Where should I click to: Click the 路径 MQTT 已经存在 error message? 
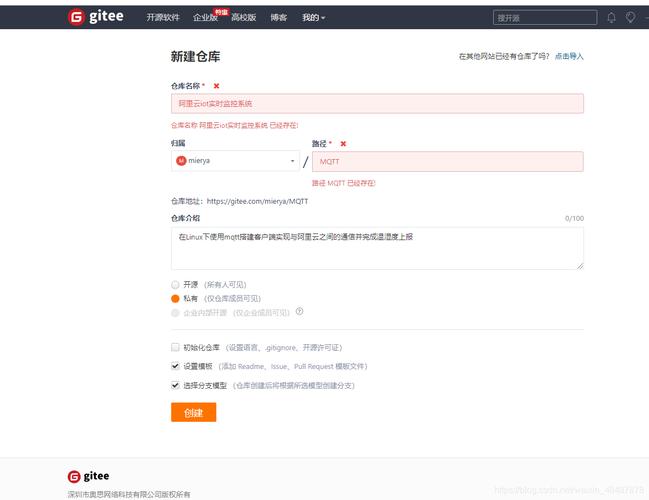click(344, 183)
